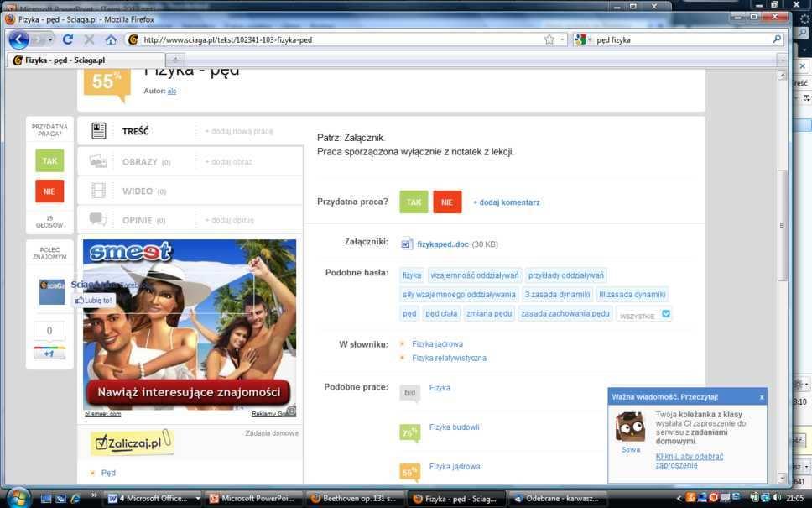
Task: Click the Firefox back arrow button
Action: (18, 39)
